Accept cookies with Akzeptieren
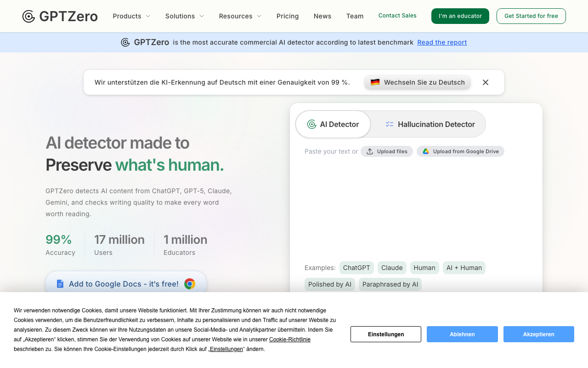The width and height of the screenshot is (588, 368). coord(539,334)
